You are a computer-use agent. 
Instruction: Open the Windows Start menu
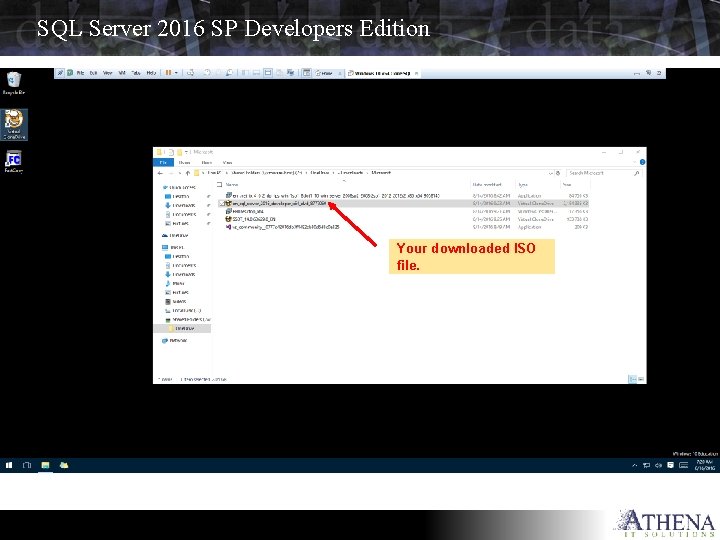point(9,465)
